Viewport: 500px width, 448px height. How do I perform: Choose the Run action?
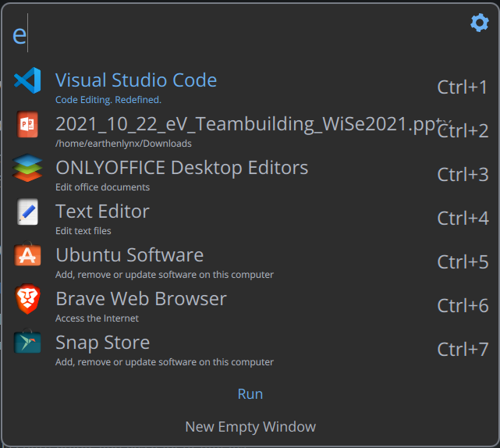(x=250, y=393)
